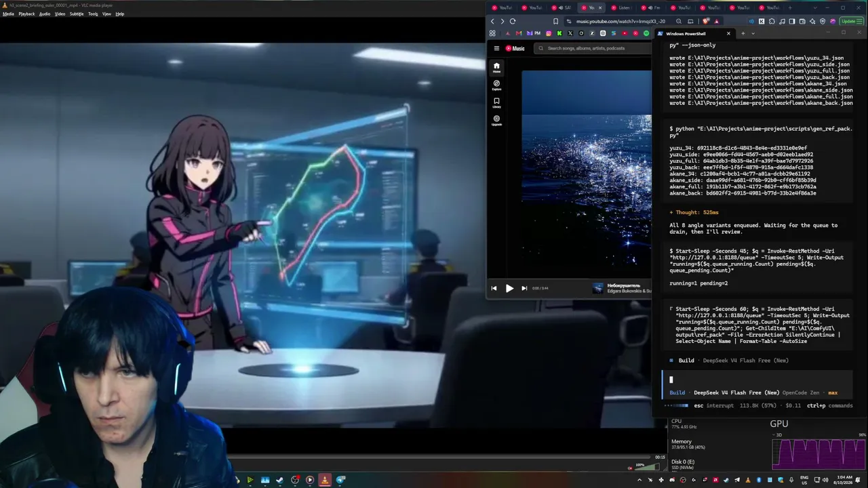Click the Brave Shields lion icon

click(706, 21)
